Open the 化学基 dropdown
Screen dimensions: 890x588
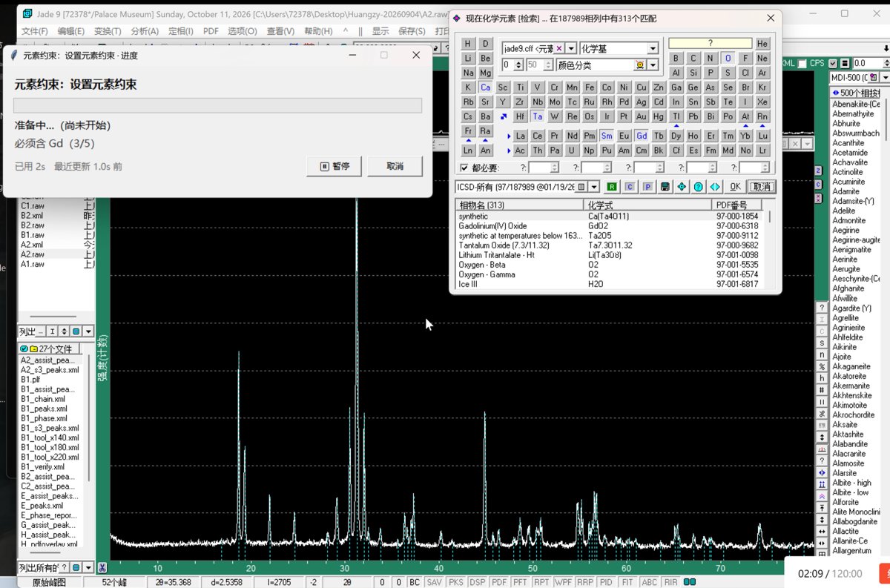pos(653,49)
